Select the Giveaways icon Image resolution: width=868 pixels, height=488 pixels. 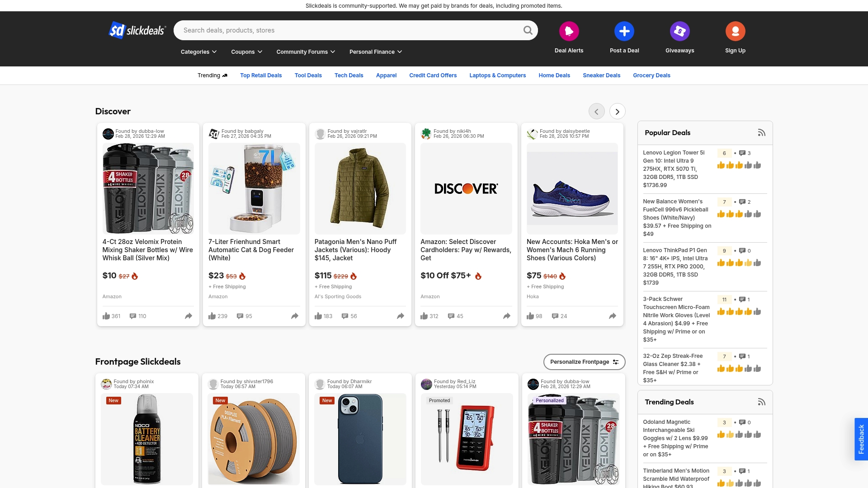679,31
